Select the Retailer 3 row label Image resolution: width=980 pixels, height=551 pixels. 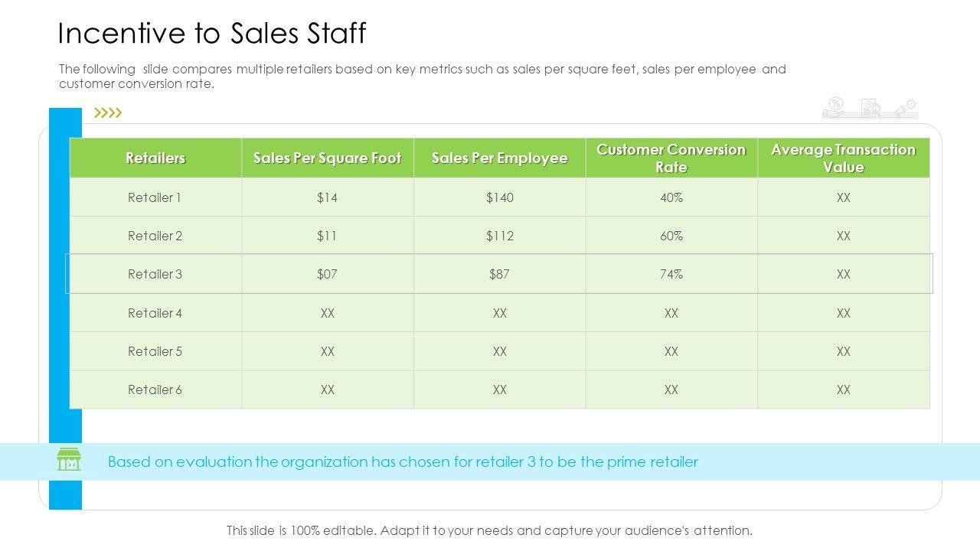(155, 274)
